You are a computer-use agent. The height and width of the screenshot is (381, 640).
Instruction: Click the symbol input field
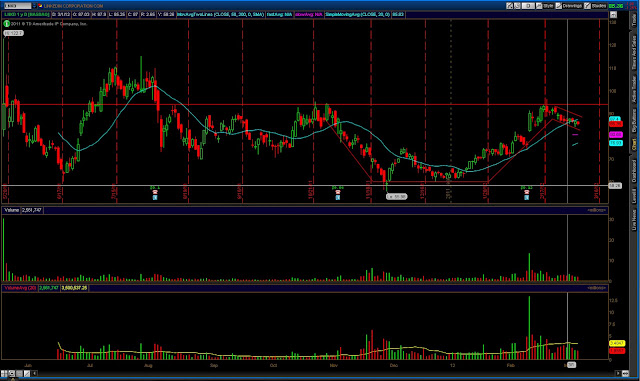[x=17, y=6]
